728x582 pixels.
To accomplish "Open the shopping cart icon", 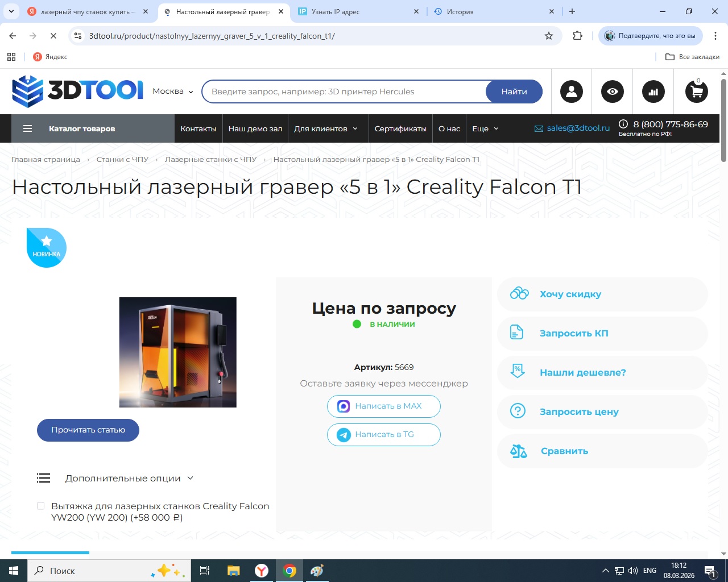I will (x=696, y=91).
